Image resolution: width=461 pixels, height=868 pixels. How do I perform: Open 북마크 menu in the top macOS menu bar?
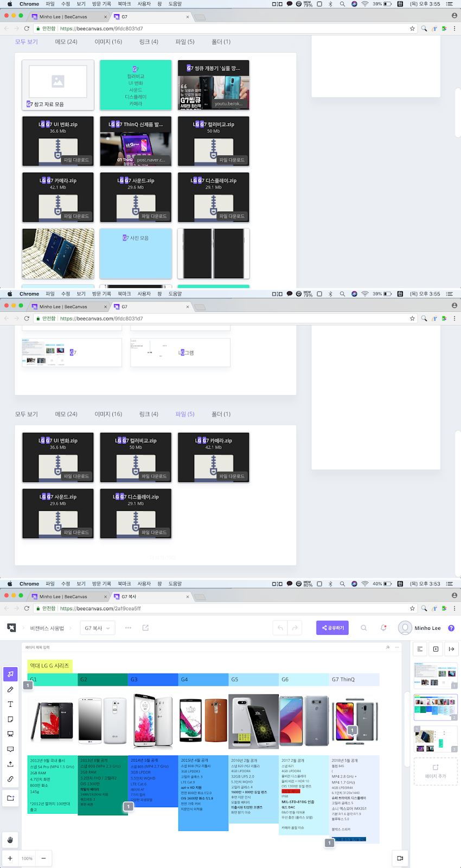pos(124,4)
